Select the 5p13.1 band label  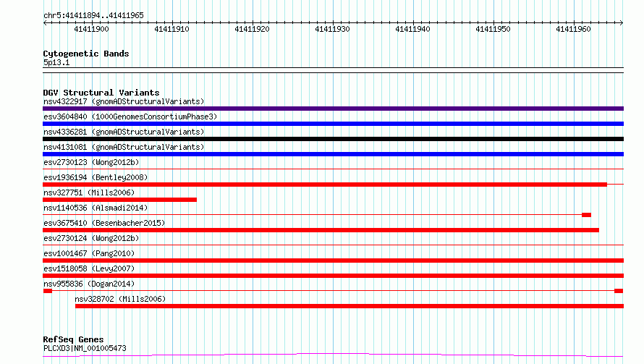point(56,62)
